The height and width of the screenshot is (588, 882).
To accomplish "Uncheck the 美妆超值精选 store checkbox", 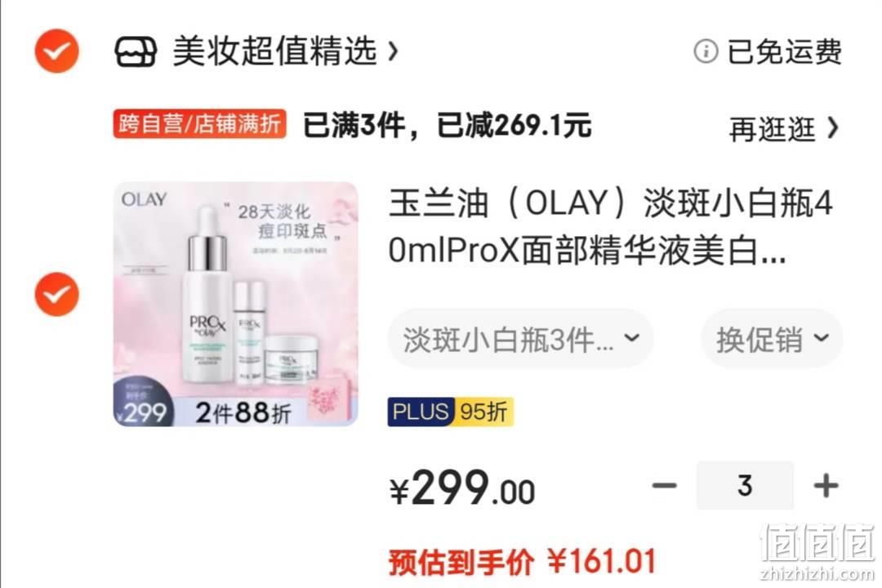I will pyautogui.click(x=57, y=51).
